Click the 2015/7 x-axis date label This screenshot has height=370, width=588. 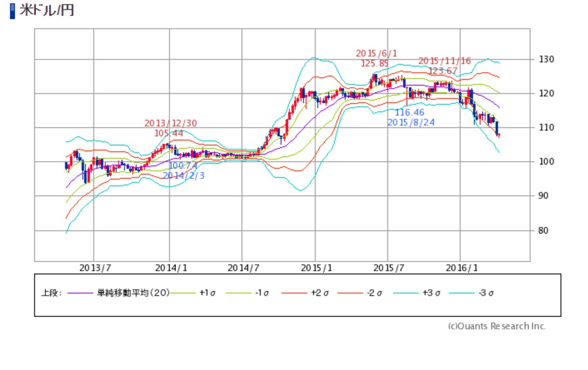click(387, 268)
